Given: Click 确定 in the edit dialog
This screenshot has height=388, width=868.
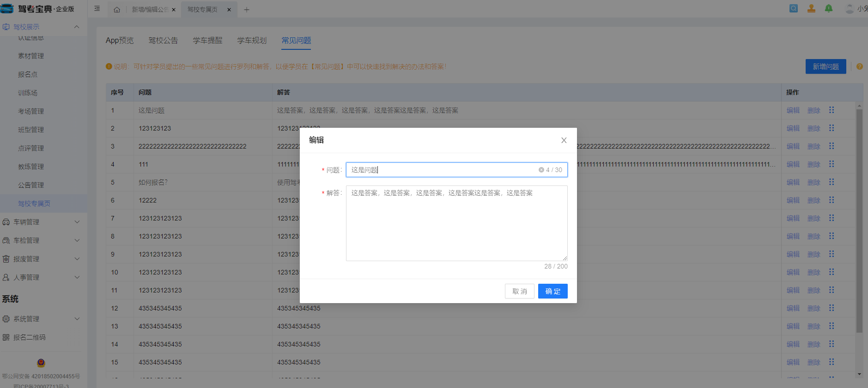Looking at the screenshot, I should coord(553,291).
